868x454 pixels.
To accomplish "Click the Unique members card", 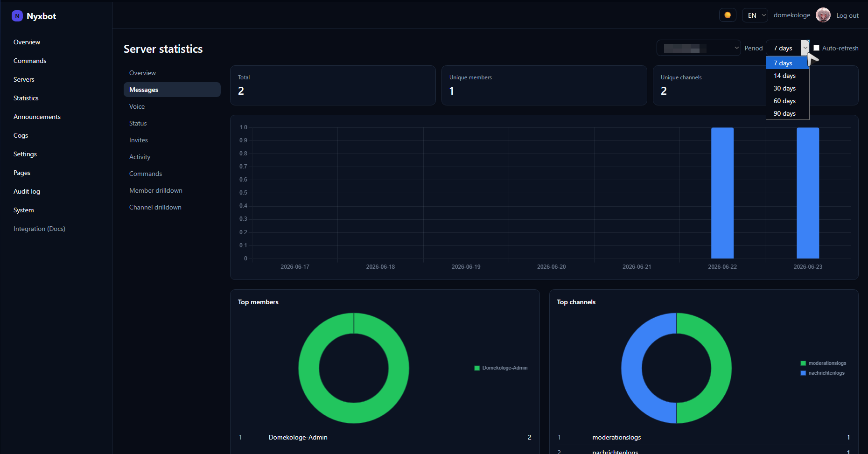I will point(544,85).
